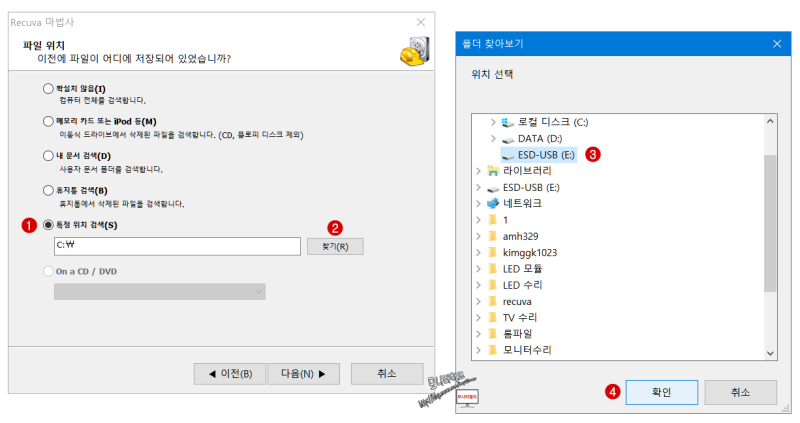Click the highlighted ESD-USB (E:) drive icon
Image resolution: width=800 pixels, height=423 pixels.
tap(507, 155)
